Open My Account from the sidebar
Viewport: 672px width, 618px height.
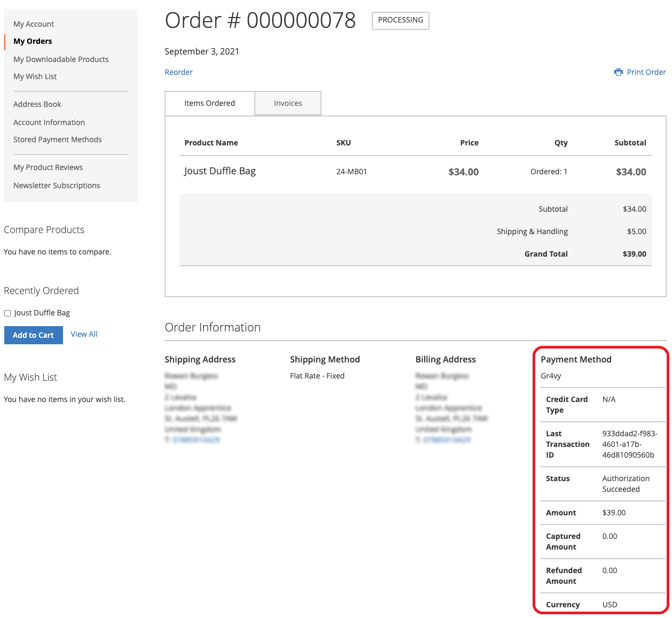tap(33, 24)
